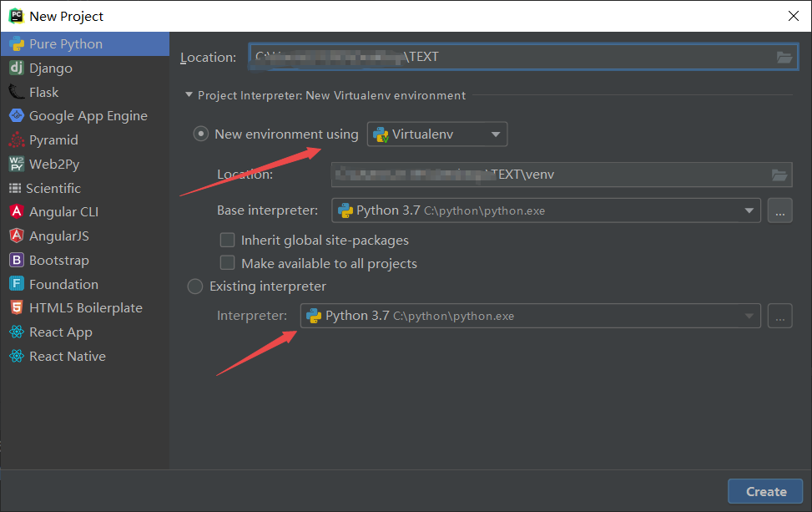This screenshot has height=512, width=812.
Task: Select HTML5 Boilerplate in project list
Action: coord(85,308)
